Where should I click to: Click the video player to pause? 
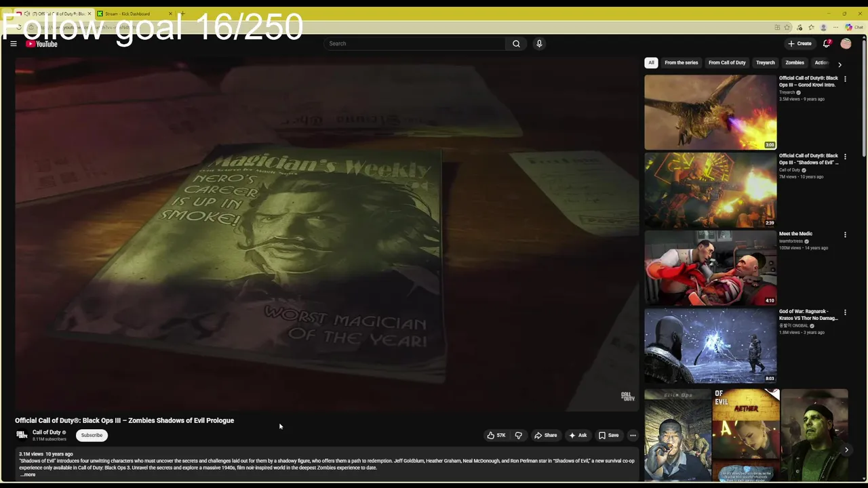[x=327, y=234]
